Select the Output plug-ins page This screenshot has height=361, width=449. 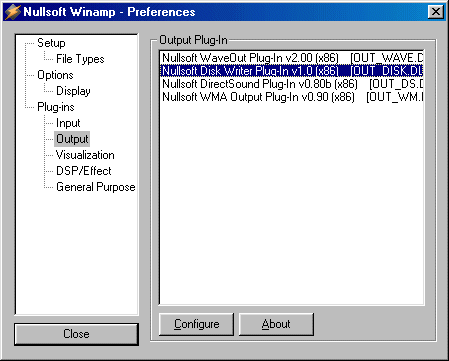[72, 139]
